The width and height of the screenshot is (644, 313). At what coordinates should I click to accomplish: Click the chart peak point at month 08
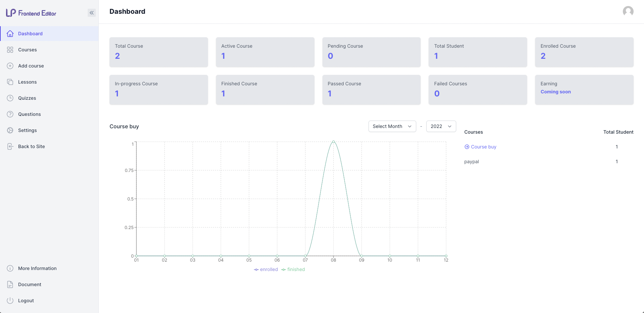click(x=333, y=142)
